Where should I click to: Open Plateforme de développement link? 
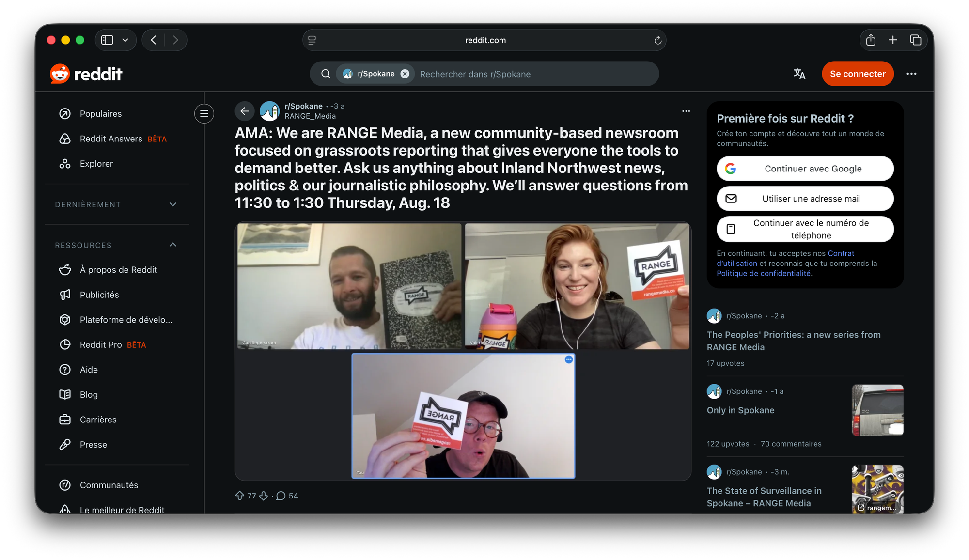pos(117,320)
